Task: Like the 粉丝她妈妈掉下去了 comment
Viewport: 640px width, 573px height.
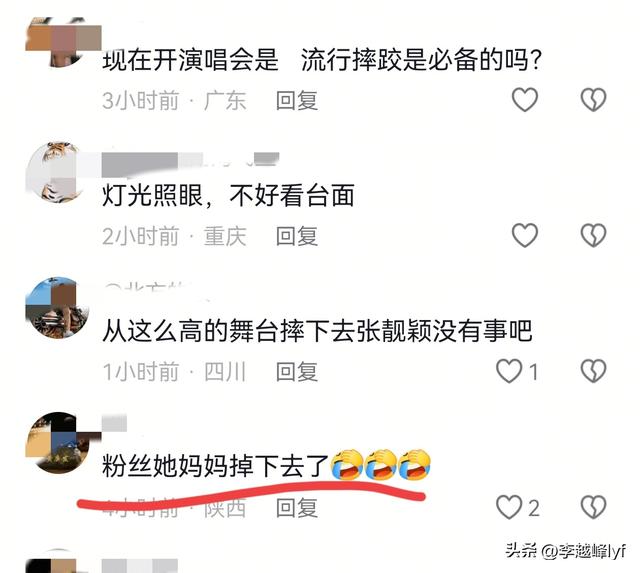Action: pyautogui.click(x=509, y=507)
